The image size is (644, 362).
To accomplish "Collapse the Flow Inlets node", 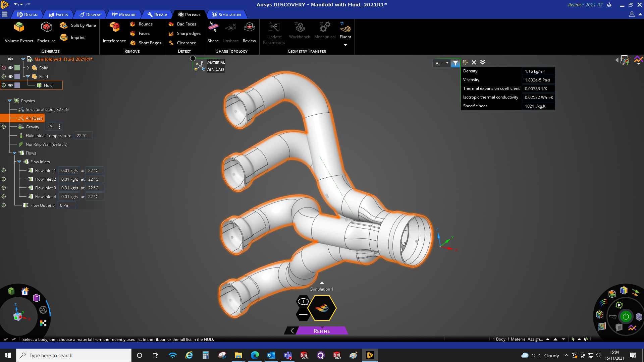I will coord(19,162).
